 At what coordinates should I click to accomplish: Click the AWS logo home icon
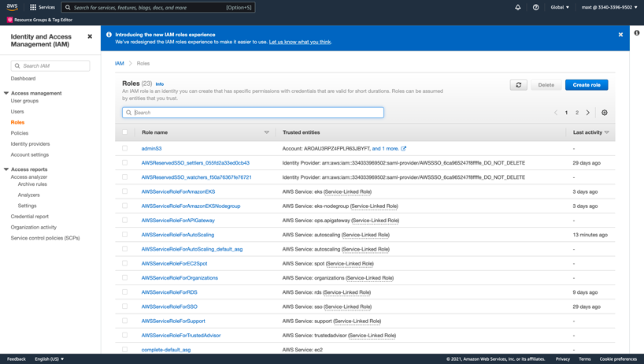coord(12,7)
